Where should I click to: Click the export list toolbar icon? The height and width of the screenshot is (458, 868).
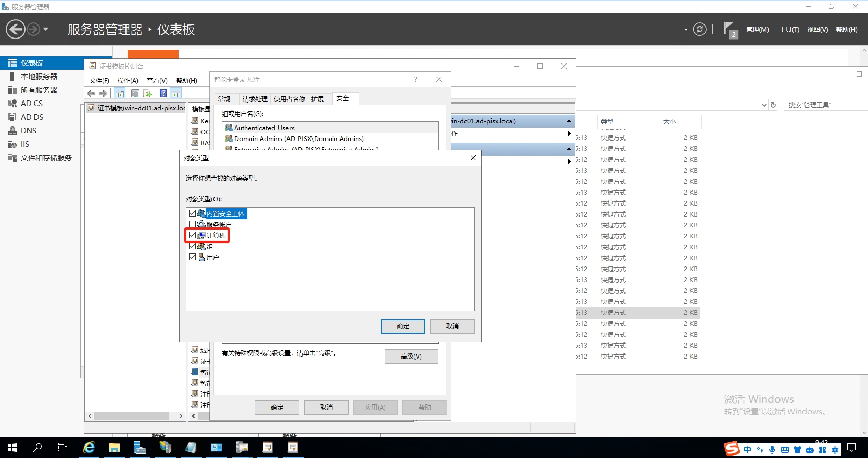[147, 93]
